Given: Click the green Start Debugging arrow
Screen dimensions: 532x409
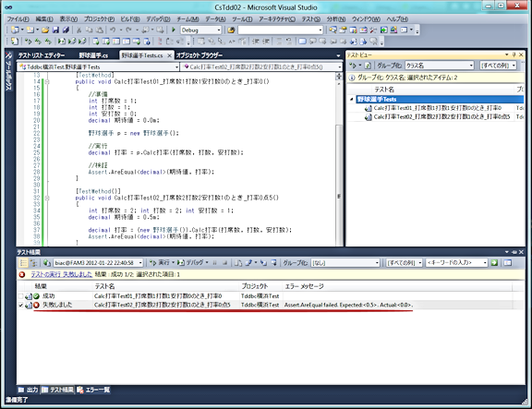Looking at the screenshot, I should (174, 30).
